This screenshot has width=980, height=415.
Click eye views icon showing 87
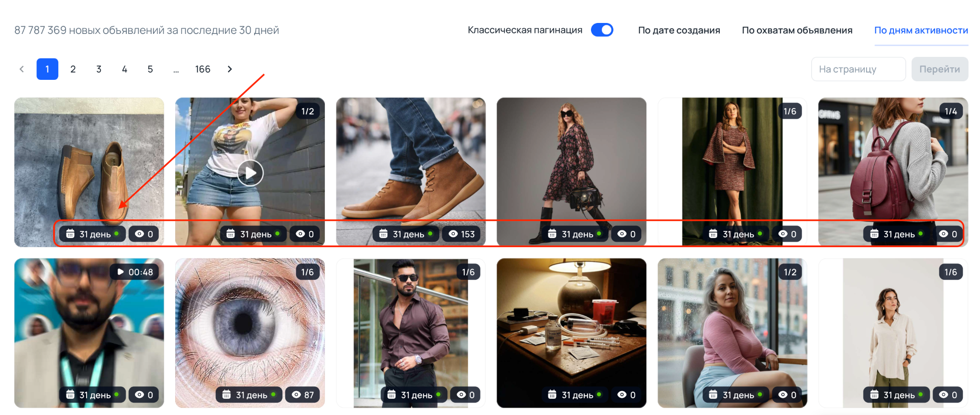[296, 395]
